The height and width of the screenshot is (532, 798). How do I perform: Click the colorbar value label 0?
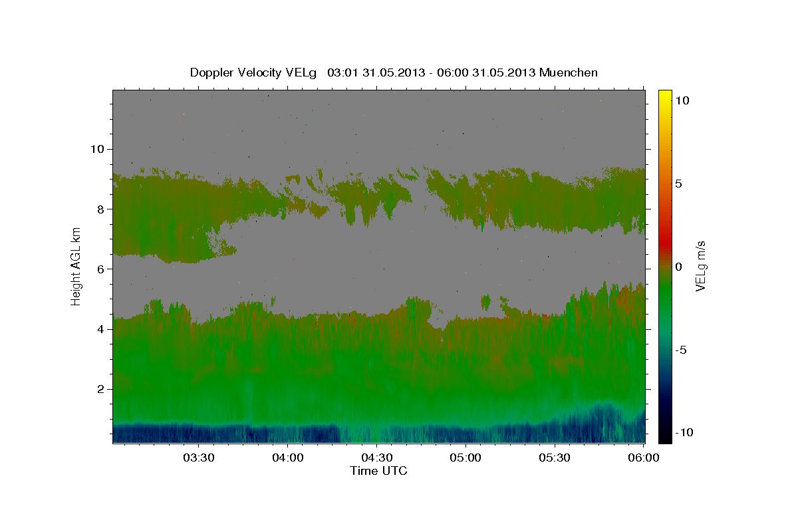678,267
